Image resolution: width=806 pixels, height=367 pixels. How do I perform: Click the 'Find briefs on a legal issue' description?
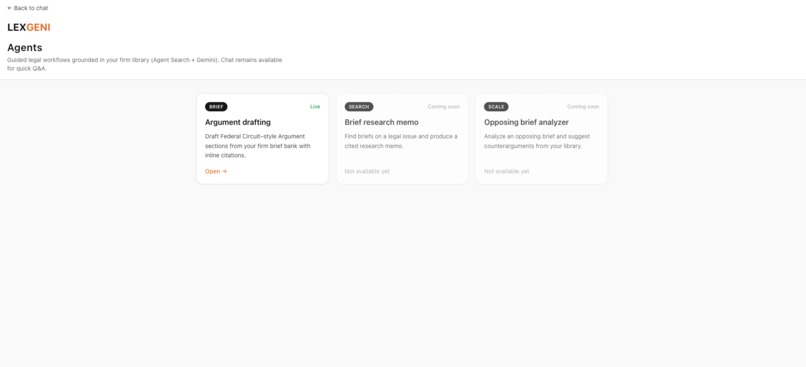point(401,141)
